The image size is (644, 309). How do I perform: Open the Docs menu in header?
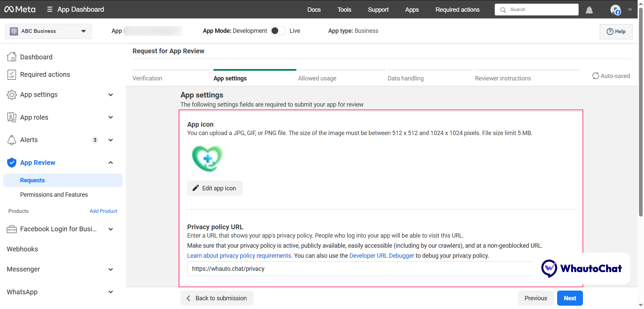coord(314,10)
